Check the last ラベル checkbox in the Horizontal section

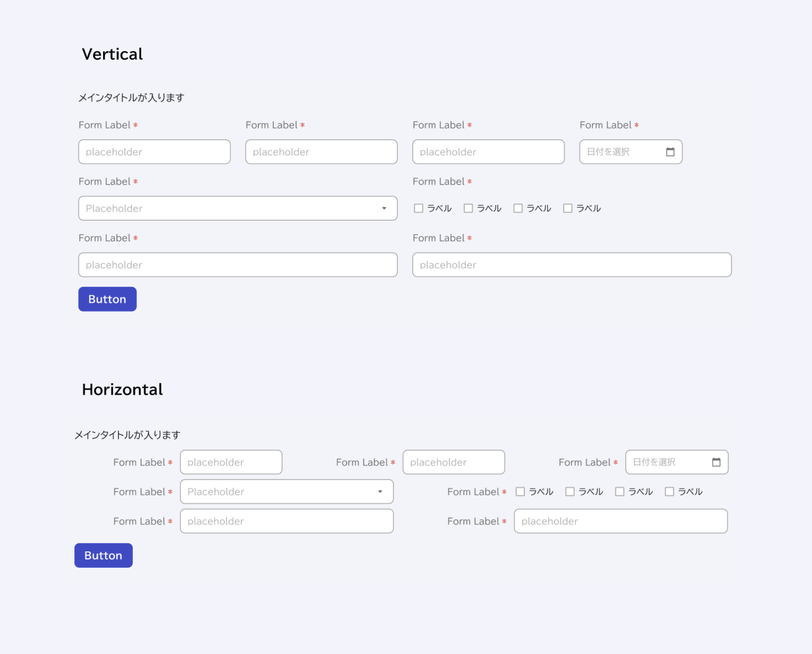pos(669,491)
